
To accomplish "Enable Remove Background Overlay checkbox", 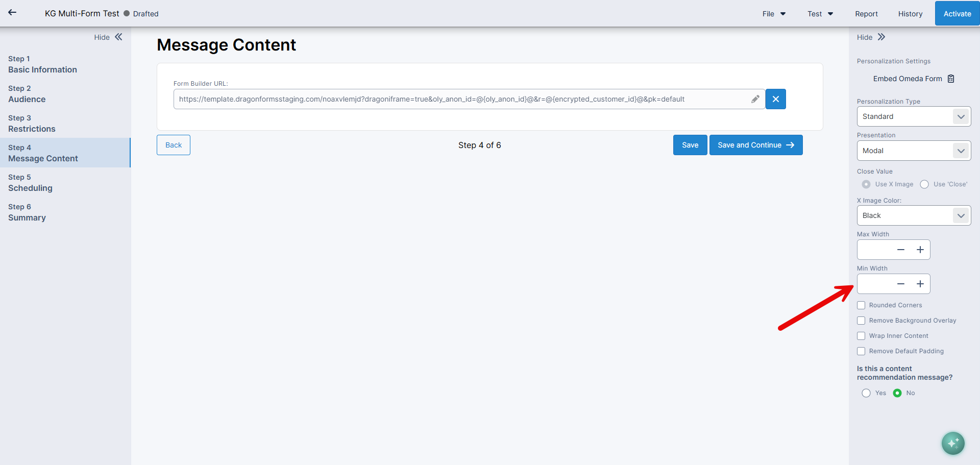I will pos(861,321).
